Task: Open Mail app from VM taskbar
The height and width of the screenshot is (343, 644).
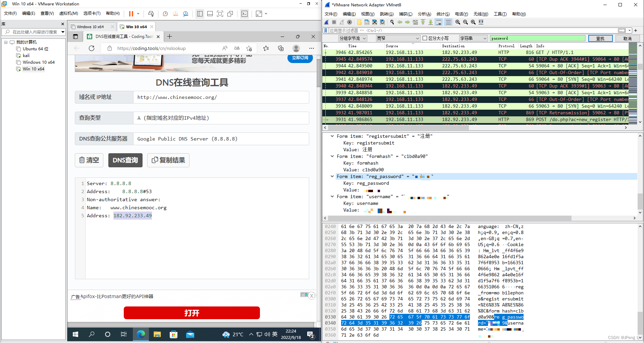Action: [190, 334]
